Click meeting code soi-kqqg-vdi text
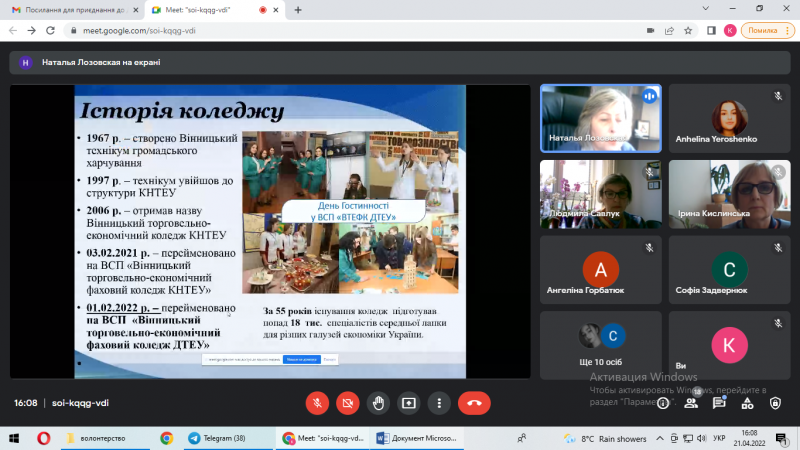 tap(81, 403)
